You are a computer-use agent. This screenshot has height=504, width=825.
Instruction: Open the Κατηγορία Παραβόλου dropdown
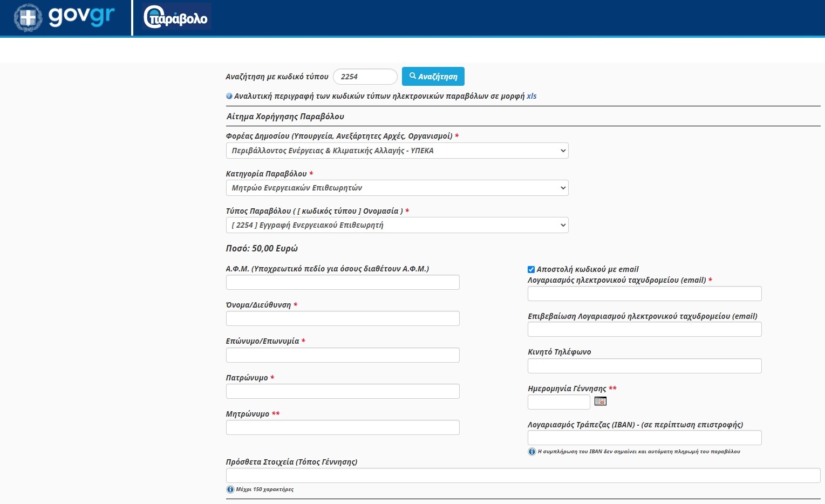(x=397, y=188)
